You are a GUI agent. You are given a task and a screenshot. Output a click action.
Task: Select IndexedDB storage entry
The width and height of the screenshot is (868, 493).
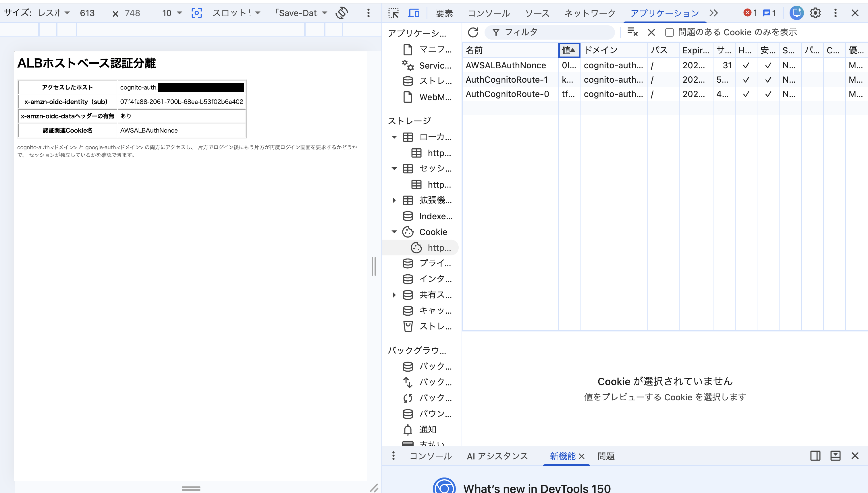tap(428, 216)
